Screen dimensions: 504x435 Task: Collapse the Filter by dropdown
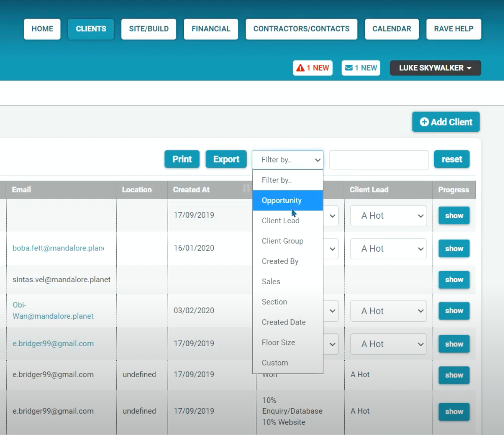[288, 160]
